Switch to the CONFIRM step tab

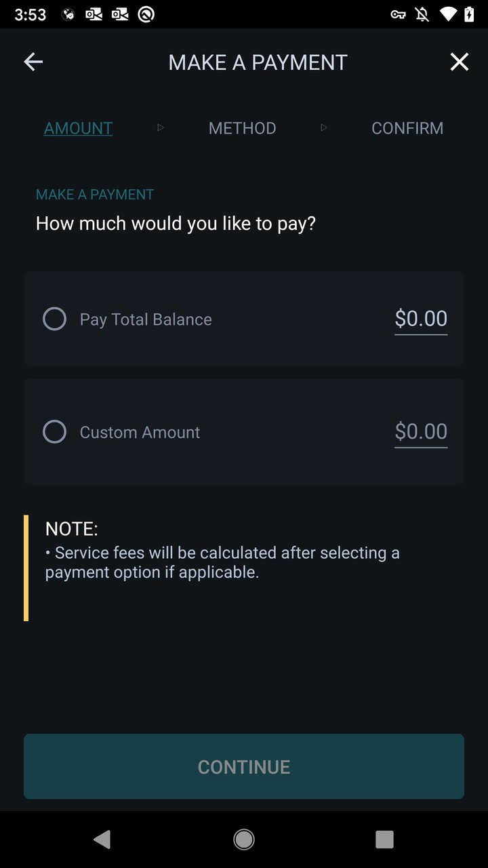coord(407,128)
